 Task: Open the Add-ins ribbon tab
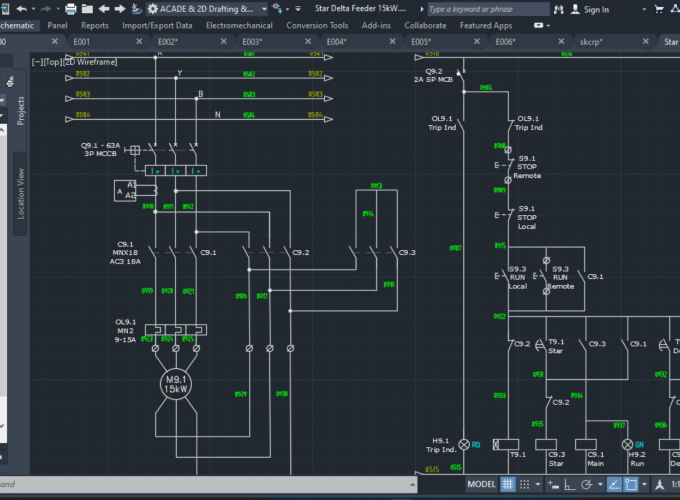(376, 26)
